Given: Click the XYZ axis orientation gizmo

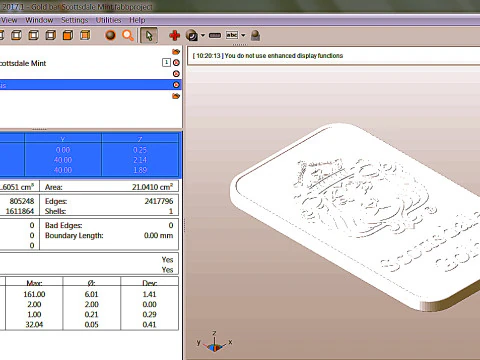Looking at the screenshot, I should (x=214, y=342).
